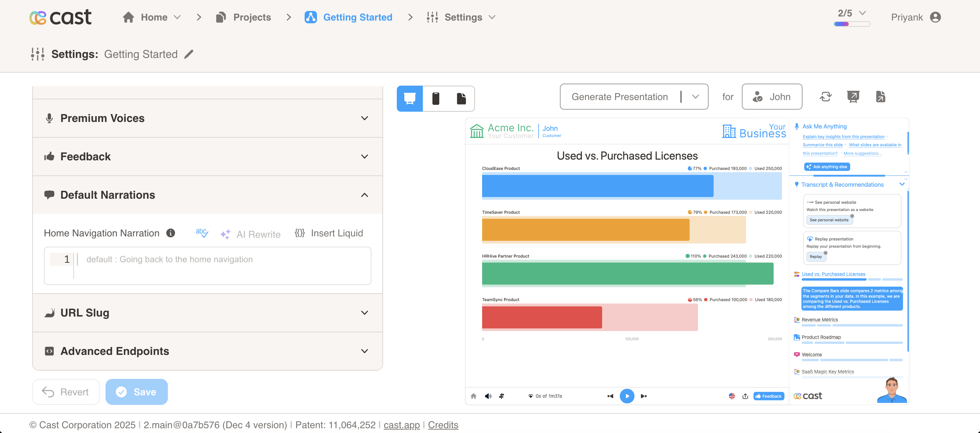Click the pencil icon to rename Getting Started

(x=189, y=54)
